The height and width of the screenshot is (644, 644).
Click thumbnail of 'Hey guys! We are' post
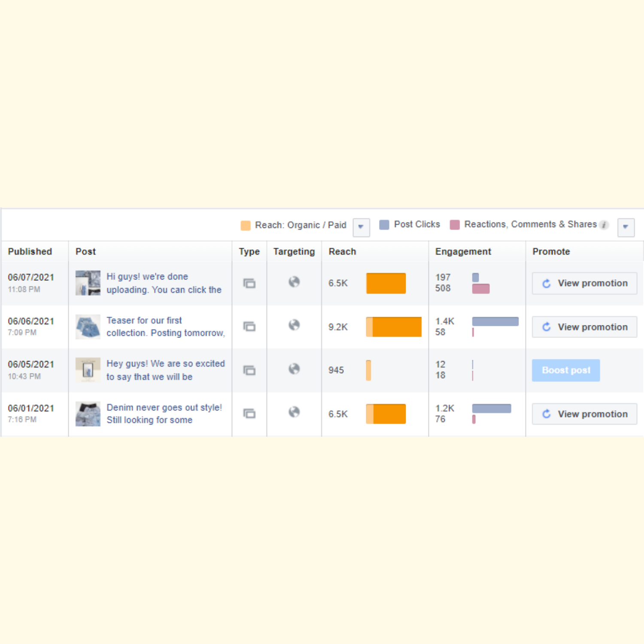click(88, 370)
